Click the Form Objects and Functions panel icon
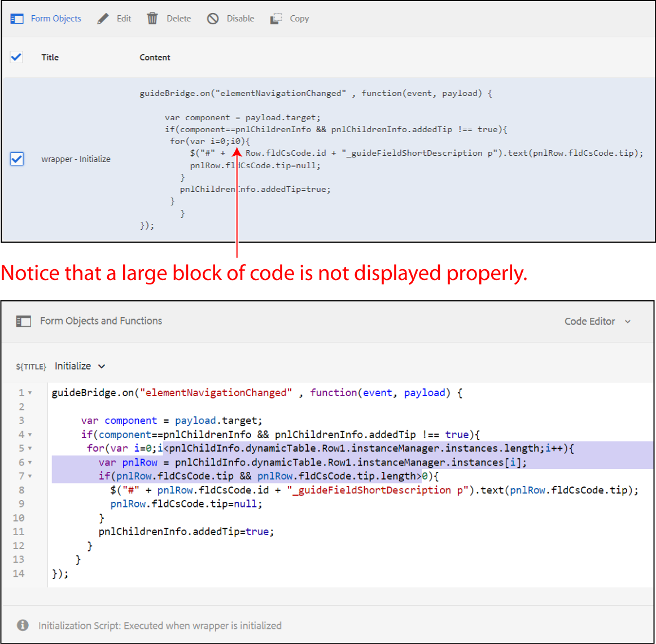This screenshot has width=656, height=644. (23, 321)
